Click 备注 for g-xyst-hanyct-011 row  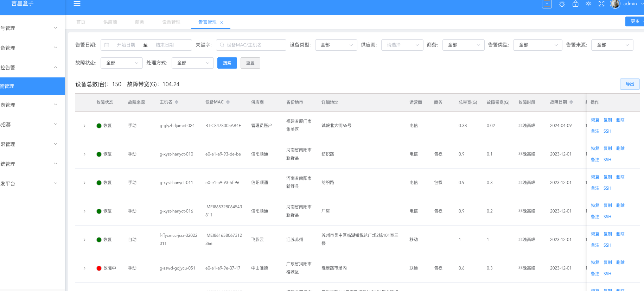pos(595,188)
